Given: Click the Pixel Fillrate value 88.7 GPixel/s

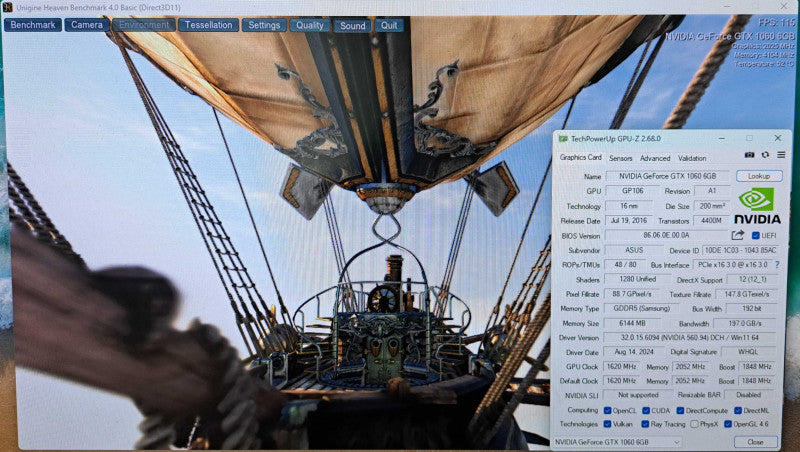Looking at the screenshot, I should pyautogui.click(x=632, y=294).
